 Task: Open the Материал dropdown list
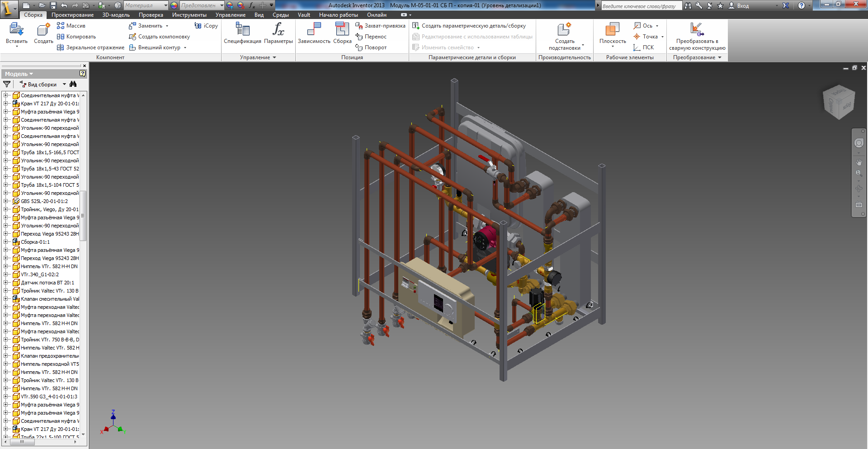pyautogui.click(x=165, y=5)
